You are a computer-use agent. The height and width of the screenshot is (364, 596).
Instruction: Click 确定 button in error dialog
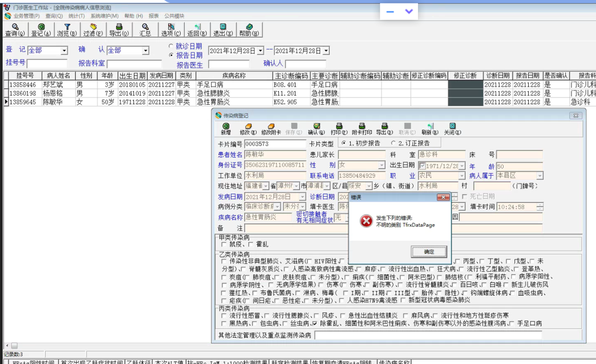coord(429,251)
